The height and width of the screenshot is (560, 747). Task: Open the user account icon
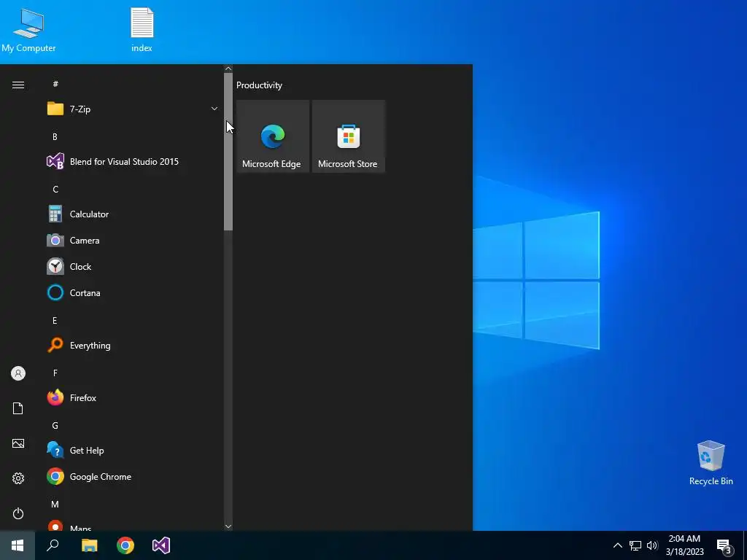click(18, 373)
